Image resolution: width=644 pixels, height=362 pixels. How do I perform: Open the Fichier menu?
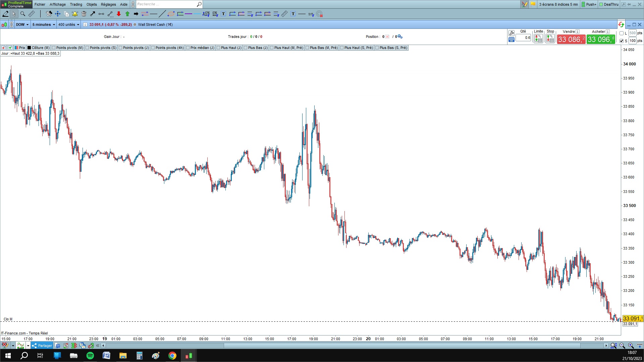(x=40, y=4)
